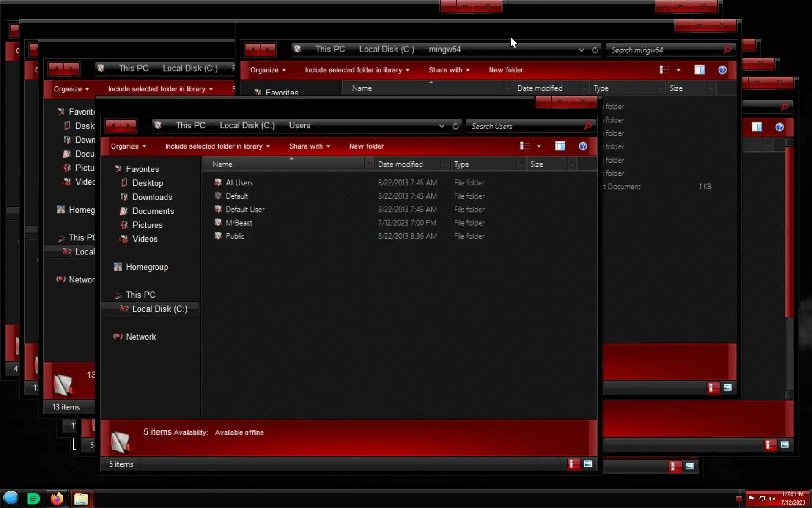Image resolution: width=812 pixels, height=508 pixels.
Task: Select Downloads in the navigation pane
Action: (152, 197)
